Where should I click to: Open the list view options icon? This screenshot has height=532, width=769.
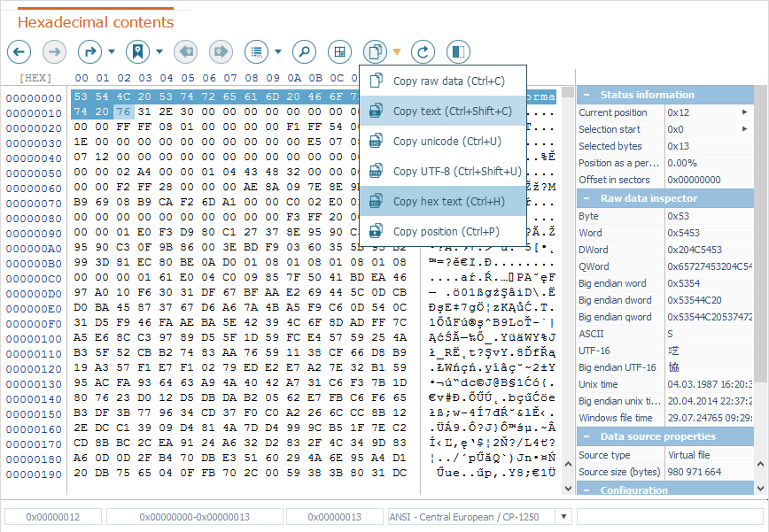click(255, 51)
